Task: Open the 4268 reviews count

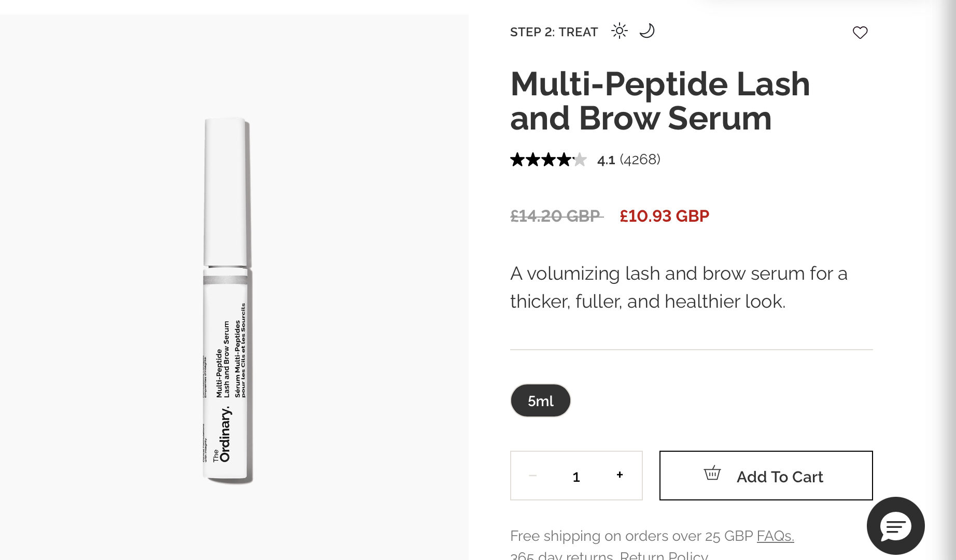Action: point(640,160)
